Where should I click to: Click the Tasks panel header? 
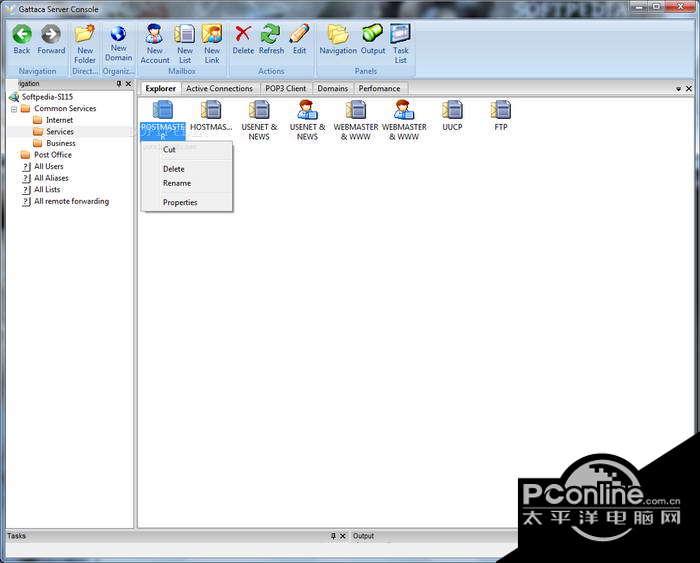(x=17, y=536)
